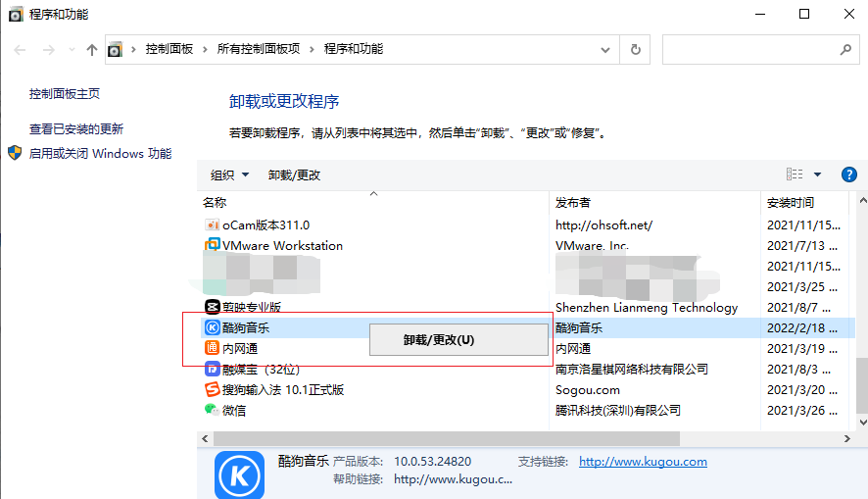Open the view options dropdown arrow

tap(818, 175)
